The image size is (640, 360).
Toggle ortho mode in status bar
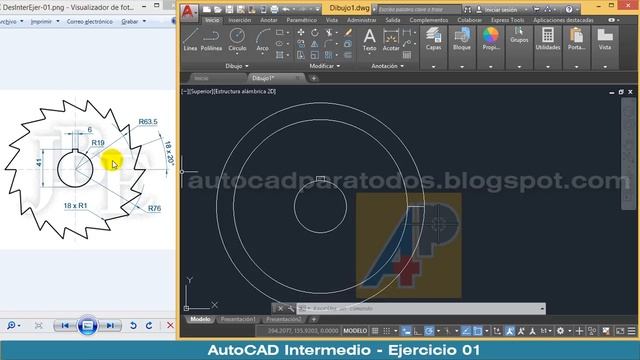click(417, 331)
